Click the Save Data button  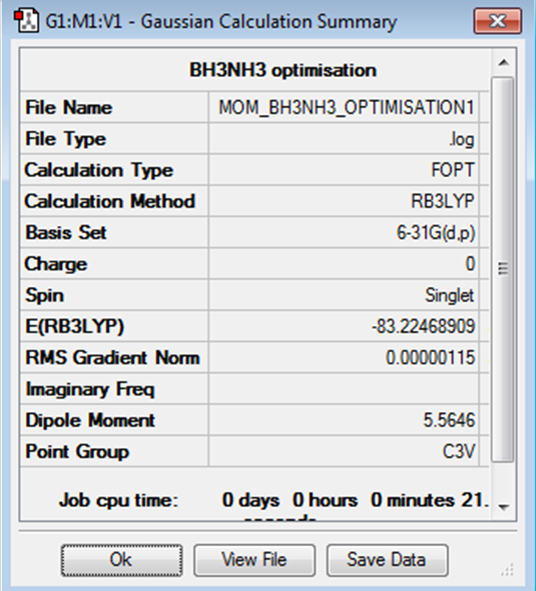[387, 560]
